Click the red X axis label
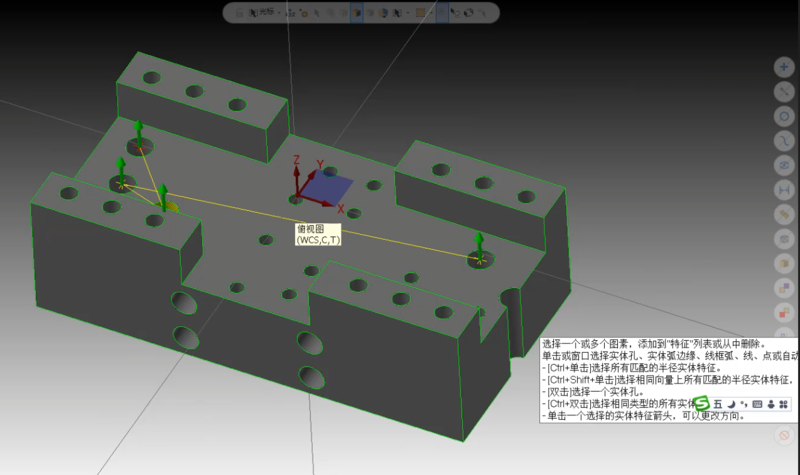Screen dimensions: 800x475 coord(340,209)
